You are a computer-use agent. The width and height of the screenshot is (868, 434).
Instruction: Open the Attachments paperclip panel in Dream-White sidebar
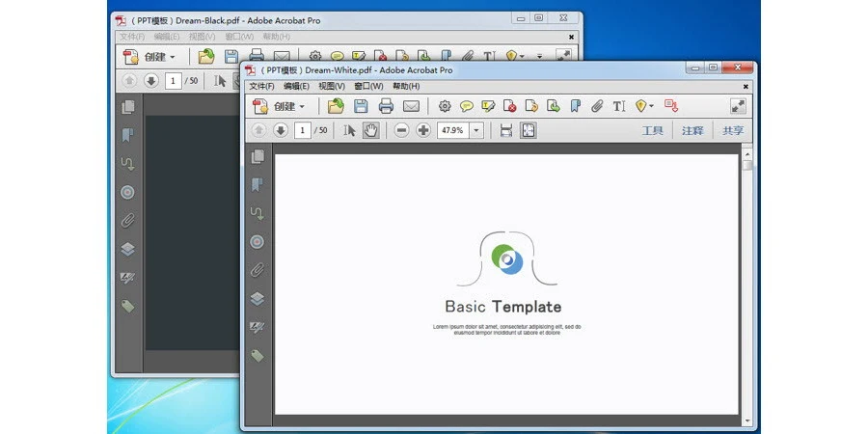click(258, 270)
